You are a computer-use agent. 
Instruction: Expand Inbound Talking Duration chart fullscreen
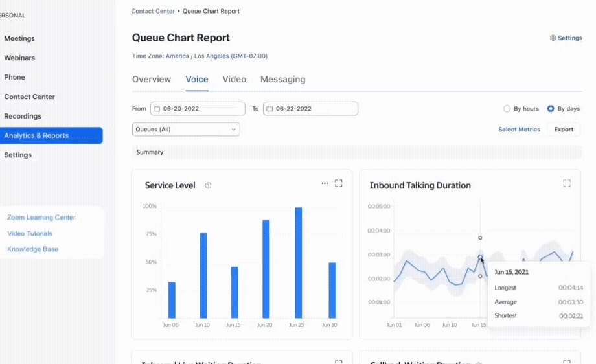[567, 183]
